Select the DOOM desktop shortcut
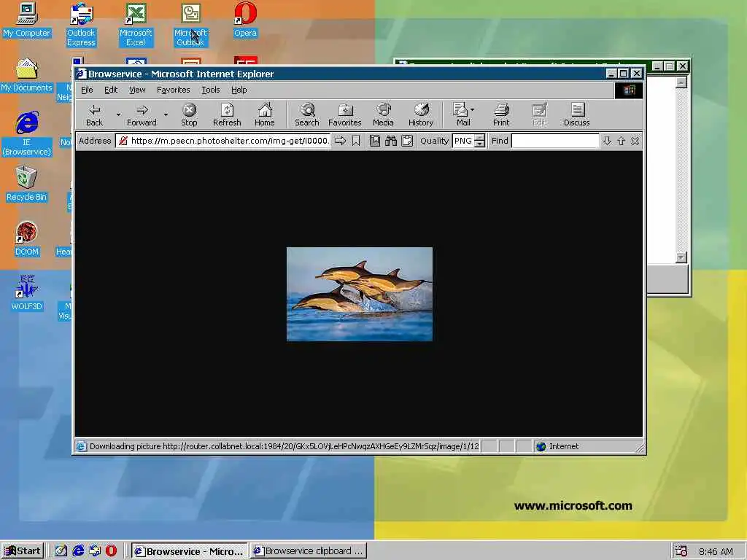The width and height of the screenshot is (747, 560). (x=27, y=239)
